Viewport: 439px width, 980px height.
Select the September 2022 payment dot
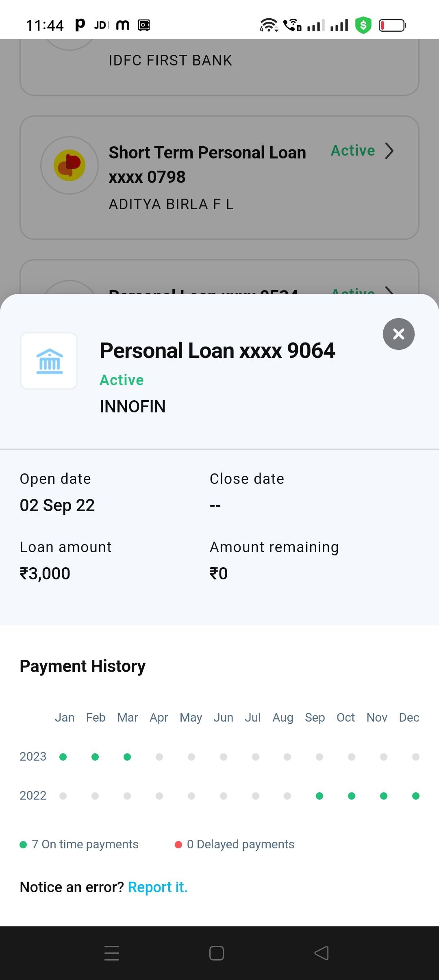coord(319,796)
